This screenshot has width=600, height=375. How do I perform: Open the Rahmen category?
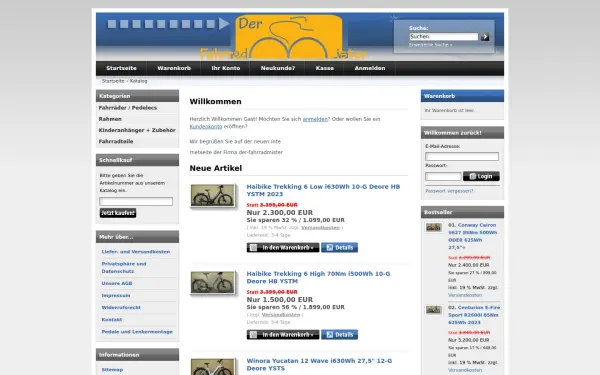click(x=110, y=119)
